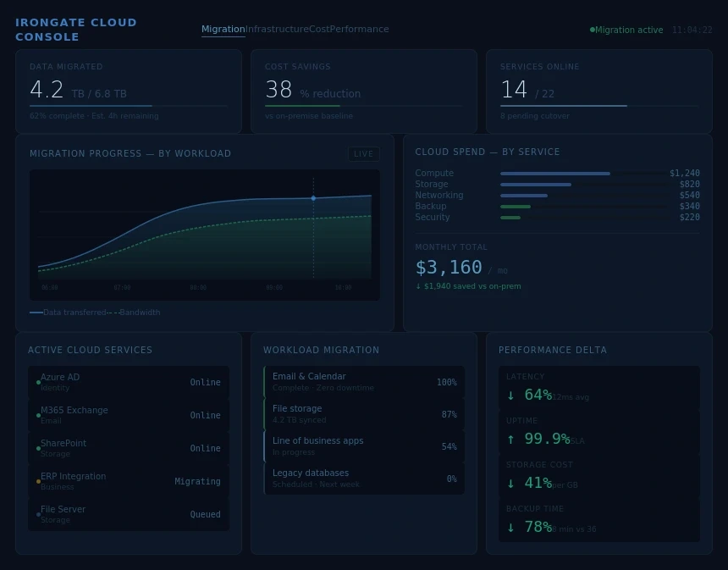Expand the Email & Calendar workload row

[x=363, y=382]
